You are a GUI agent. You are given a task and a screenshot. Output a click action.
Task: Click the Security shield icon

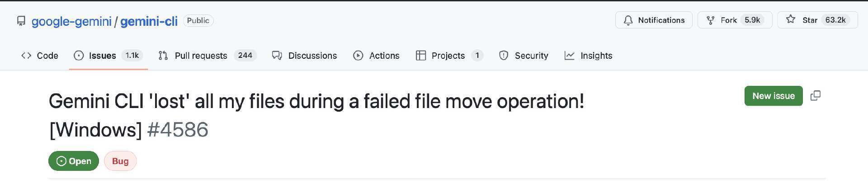[504, 56]
